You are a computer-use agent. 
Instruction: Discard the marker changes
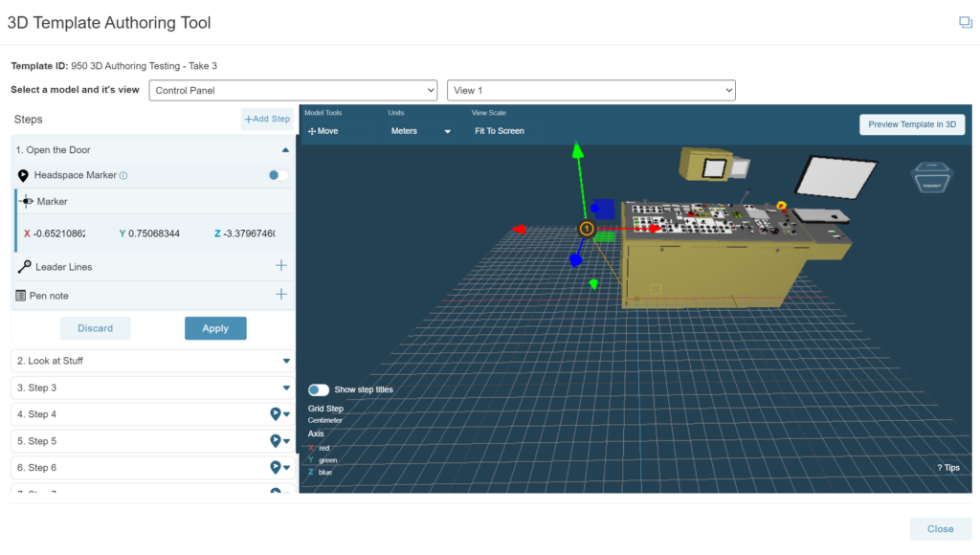[x=95, y=328]
